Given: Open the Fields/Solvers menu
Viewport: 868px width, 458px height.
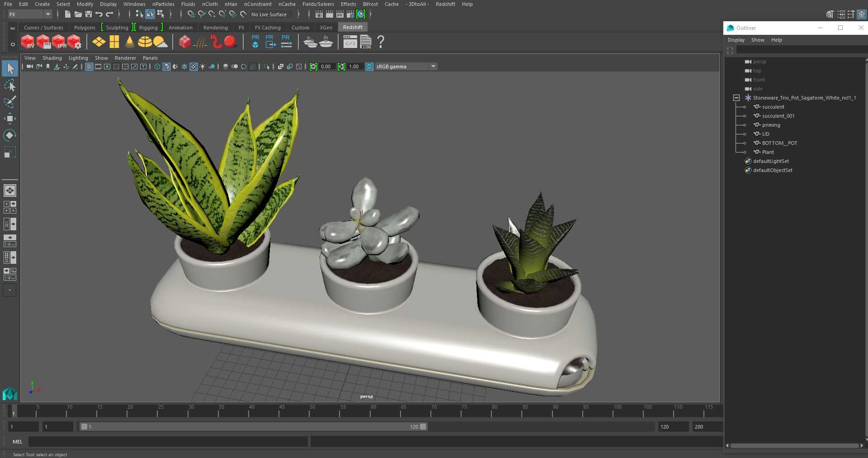Looking at the screenshot, I should coord(318,4).
